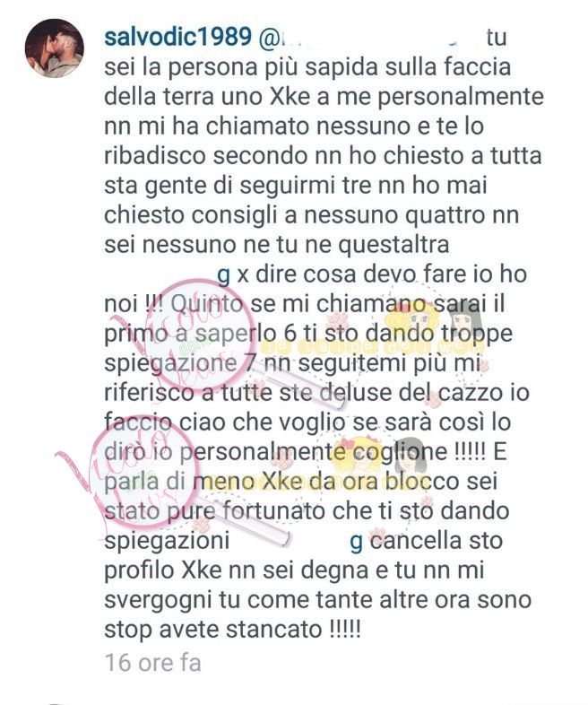
Task: Click the "16 ore fa" timestamp
Action: [152, 663]
